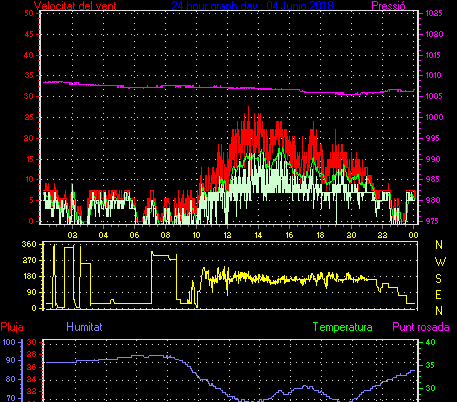This screenshot has height=402, width=457.
Task: Click the green 'Temperatura' legend label
Action: [x=342, y=327]
